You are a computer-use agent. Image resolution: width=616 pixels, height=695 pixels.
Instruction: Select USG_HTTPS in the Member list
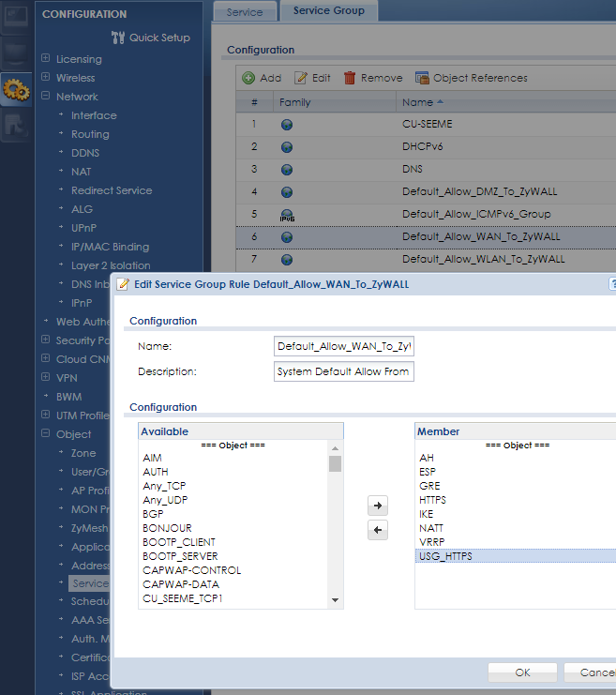coord(446,556)
